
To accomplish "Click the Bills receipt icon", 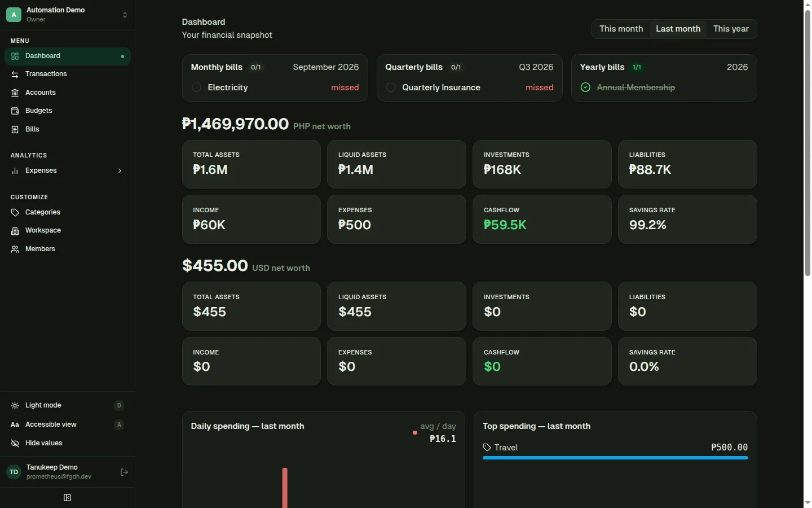I will (15, 129).
